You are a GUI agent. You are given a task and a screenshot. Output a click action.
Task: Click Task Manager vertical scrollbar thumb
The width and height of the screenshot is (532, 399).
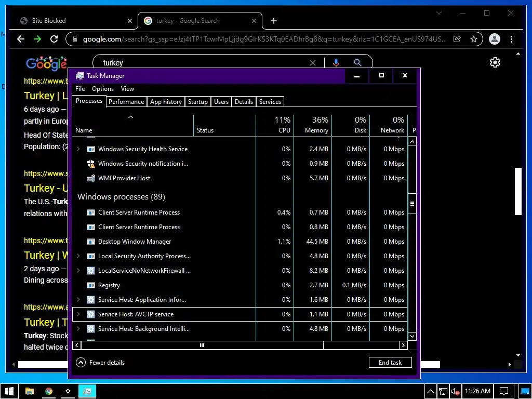412,204
